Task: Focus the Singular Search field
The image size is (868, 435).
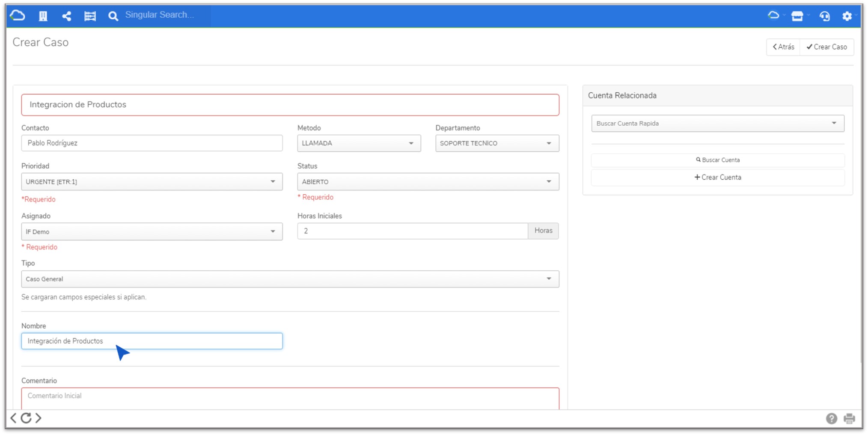Action: click(x=167, y=15)
